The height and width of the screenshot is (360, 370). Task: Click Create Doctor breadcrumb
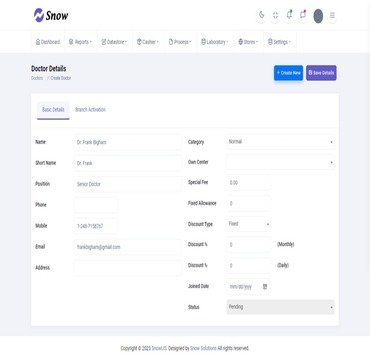click(x=61, y=78)
